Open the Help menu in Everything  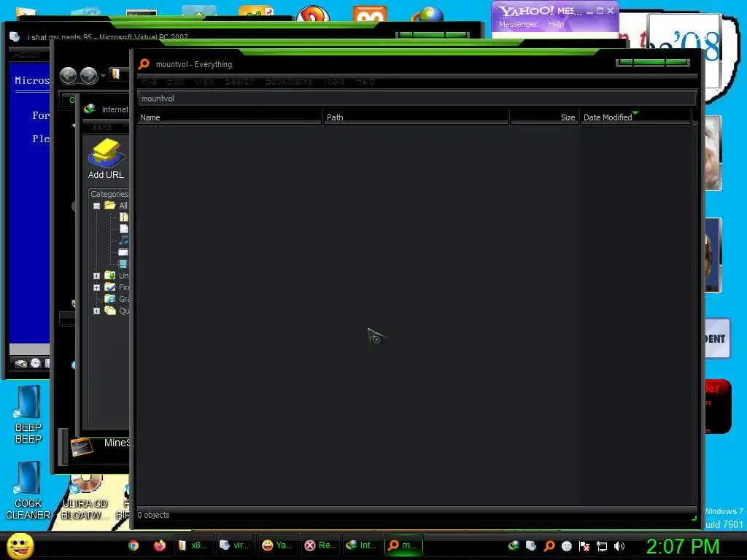[365, 82]
